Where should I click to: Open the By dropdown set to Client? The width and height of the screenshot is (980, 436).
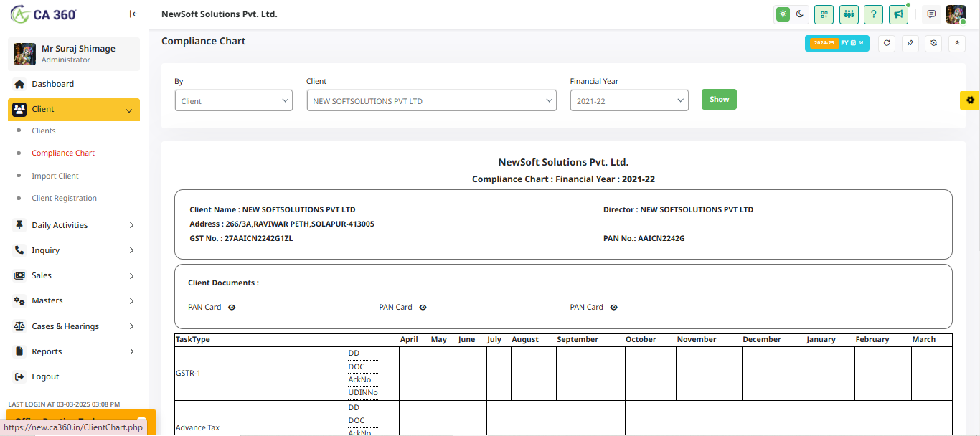(234, 100)
